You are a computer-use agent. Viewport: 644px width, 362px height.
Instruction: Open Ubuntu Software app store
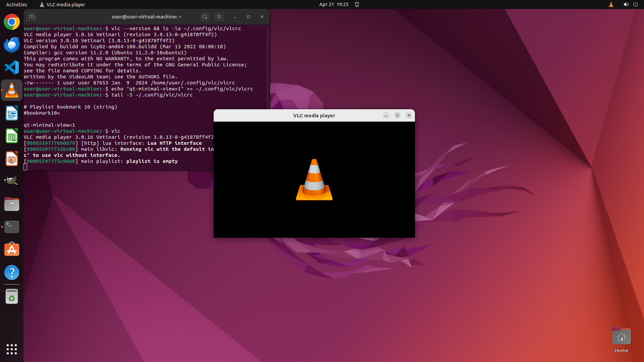[12, 250]
